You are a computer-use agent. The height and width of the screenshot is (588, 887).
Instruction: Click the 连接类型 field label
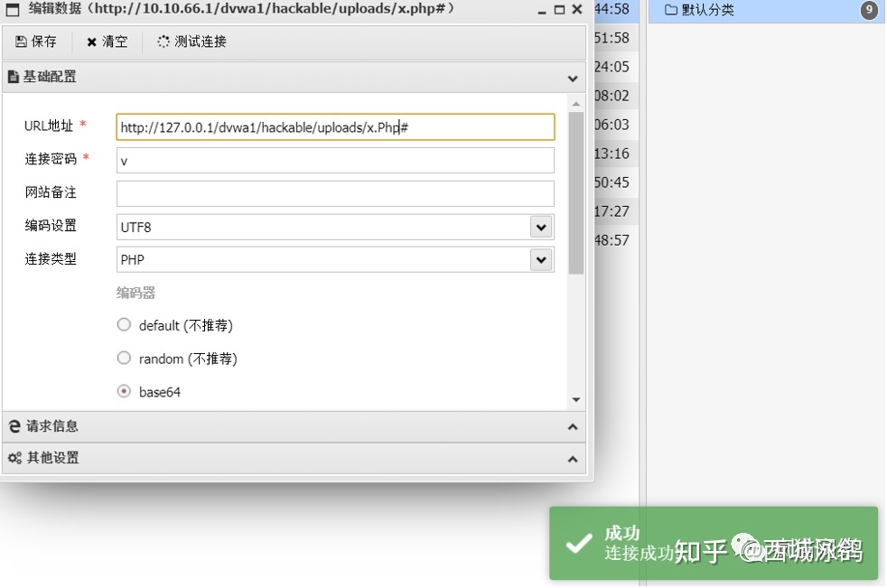51,259
